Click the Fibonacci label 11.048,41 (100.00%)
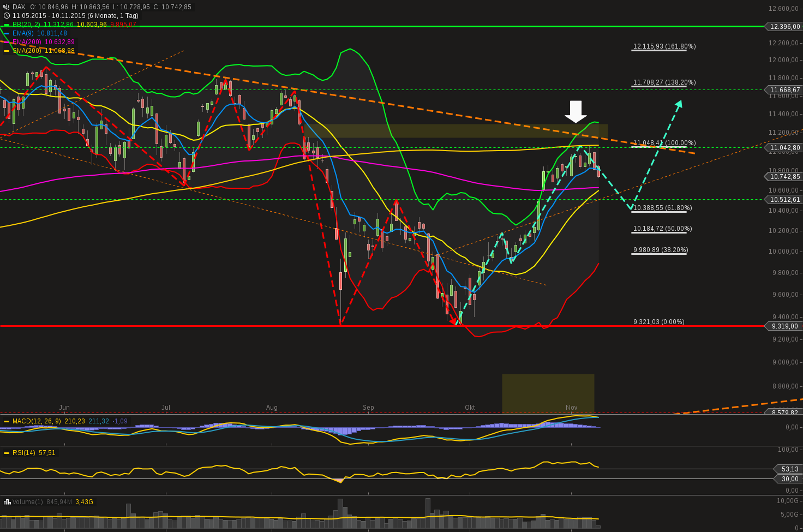Image resolution: width=803 pixels, height=532 pixels. pos(664,143)
